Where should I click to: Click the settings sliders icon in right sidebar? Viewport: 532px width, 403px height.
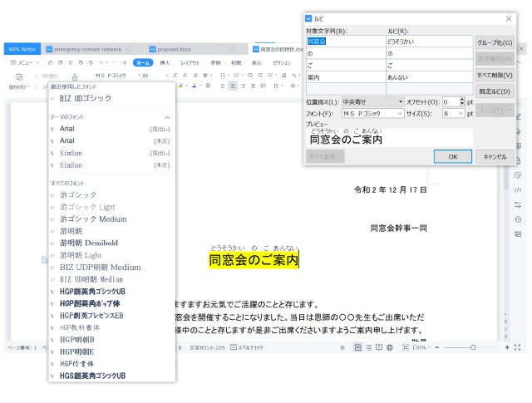pyautogui.click(x=518, y=205)
